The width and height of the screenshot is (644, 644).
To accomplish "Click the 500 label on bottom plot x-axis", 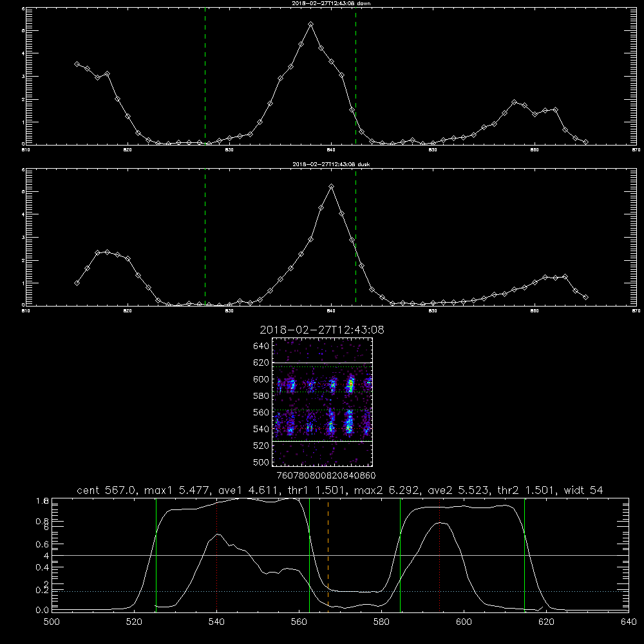I will pyautogui.click(x=52, y=622).
